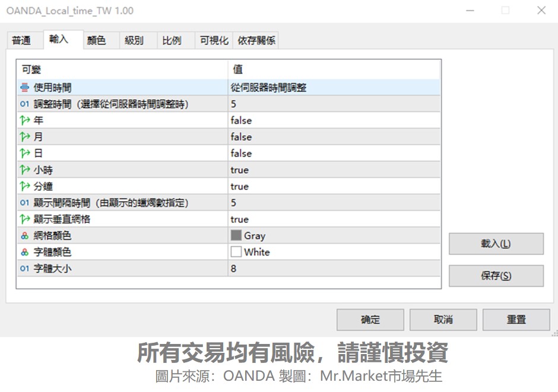Edit the 字體大小 value 8
Screen dimensions: 558x392
click(334, 268)
